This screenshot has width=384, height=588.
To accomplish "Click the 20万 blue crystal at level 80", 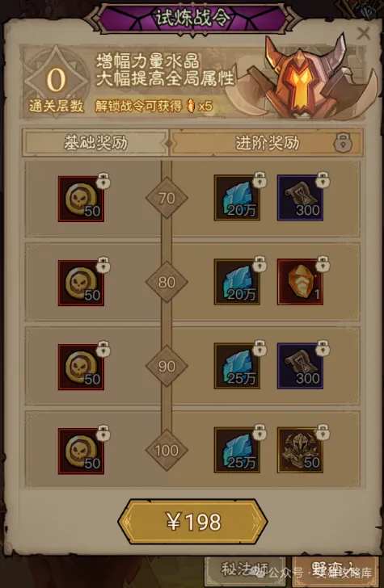I will point(237,282).
